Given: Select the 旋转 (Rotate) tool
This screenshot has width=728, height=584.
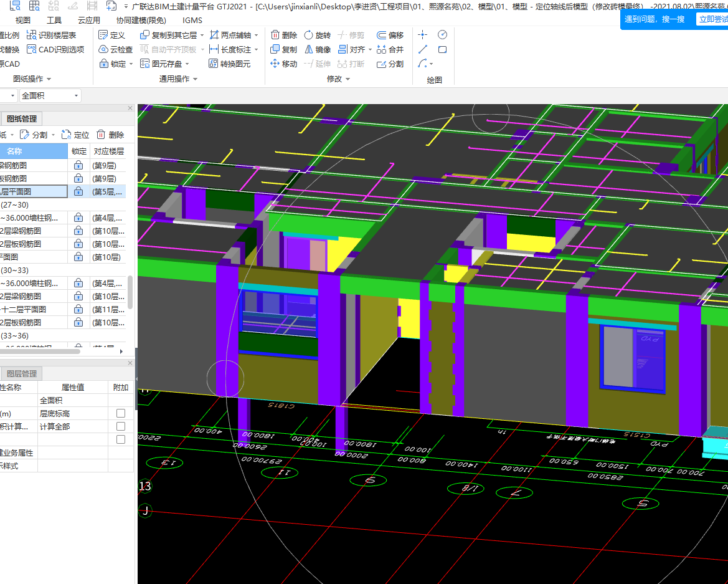Looking at the screenshot, I should [317, 36].
